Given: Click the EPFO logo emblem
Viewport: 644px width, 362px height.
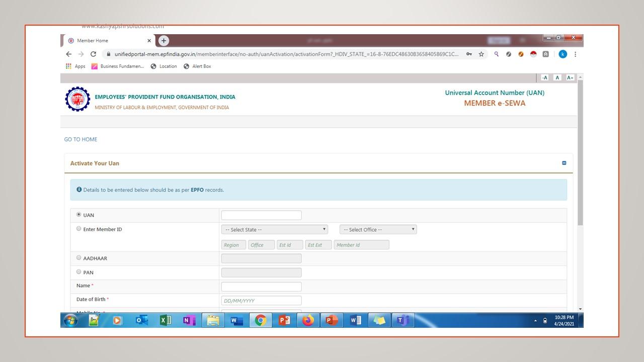Looking at the screenshot, I should tap(77, 99).
